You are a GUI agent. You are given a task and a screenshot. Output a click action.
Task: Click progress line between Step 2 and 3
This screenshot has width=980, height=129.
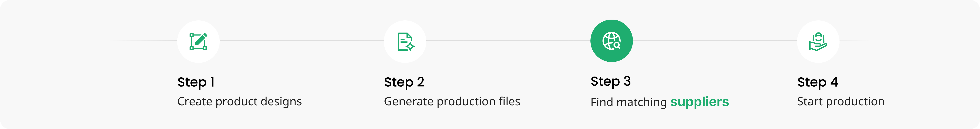pos(508,41)
